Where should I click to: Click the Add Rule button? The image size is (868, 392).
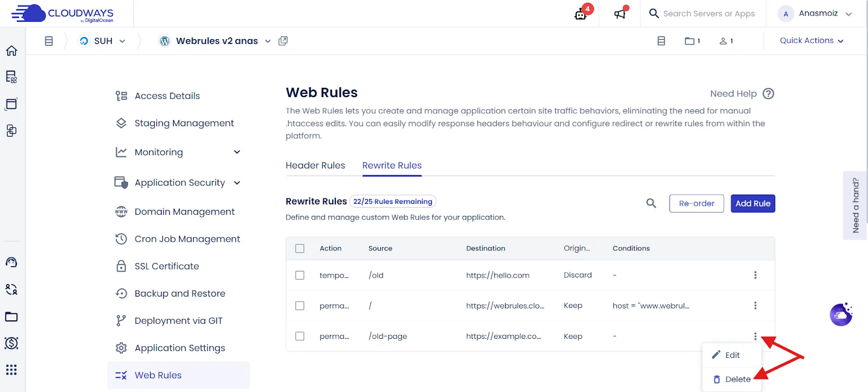(x=753, y=203)
